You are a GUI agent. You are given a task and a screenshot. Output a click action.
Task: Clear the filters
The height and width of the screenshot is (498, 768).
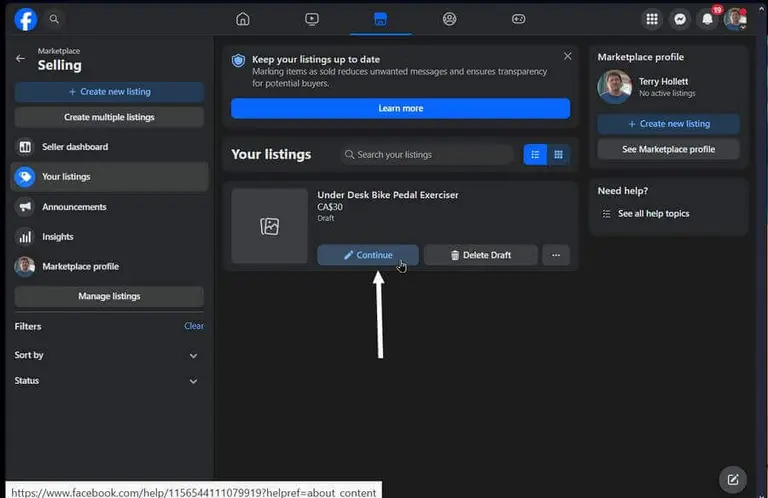(x=194, y=326)
